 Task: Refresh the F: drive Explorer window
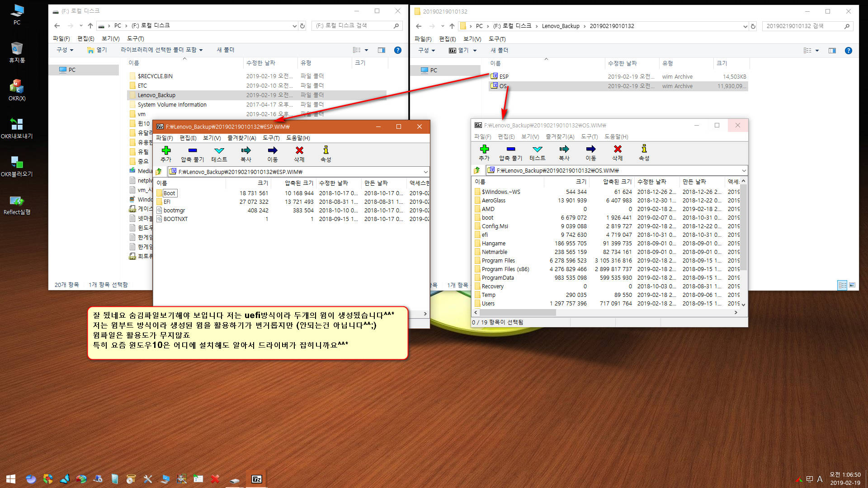tap(302, 26)
